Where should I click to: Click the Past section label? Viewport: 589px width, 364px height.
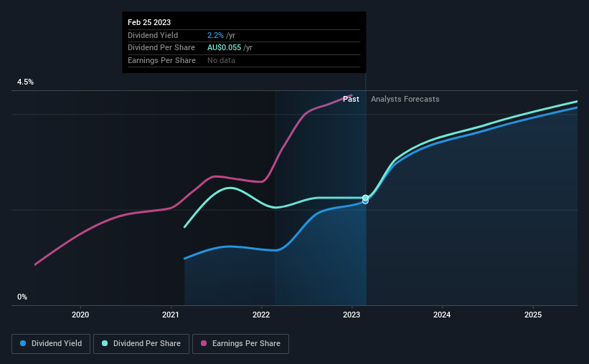[351, 99]
